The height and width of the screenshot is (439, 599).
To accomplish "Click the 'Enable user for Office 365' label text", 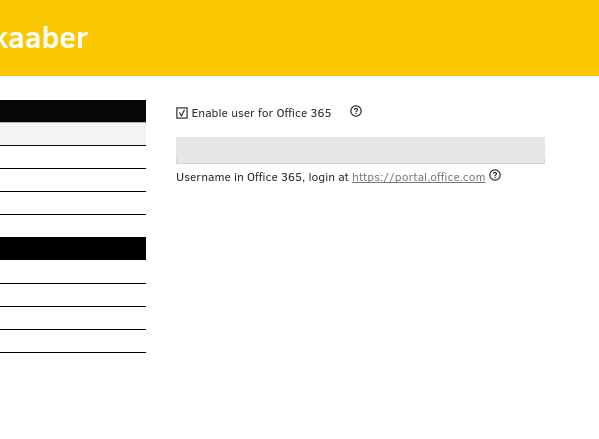I will coord(261,113).
